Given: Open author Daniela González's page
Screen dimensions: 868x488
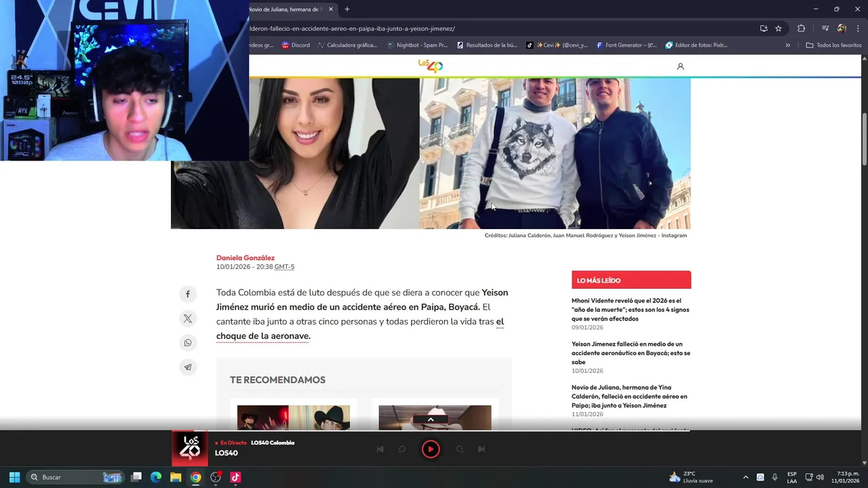Looking at the screenshot, I should 245,258.
